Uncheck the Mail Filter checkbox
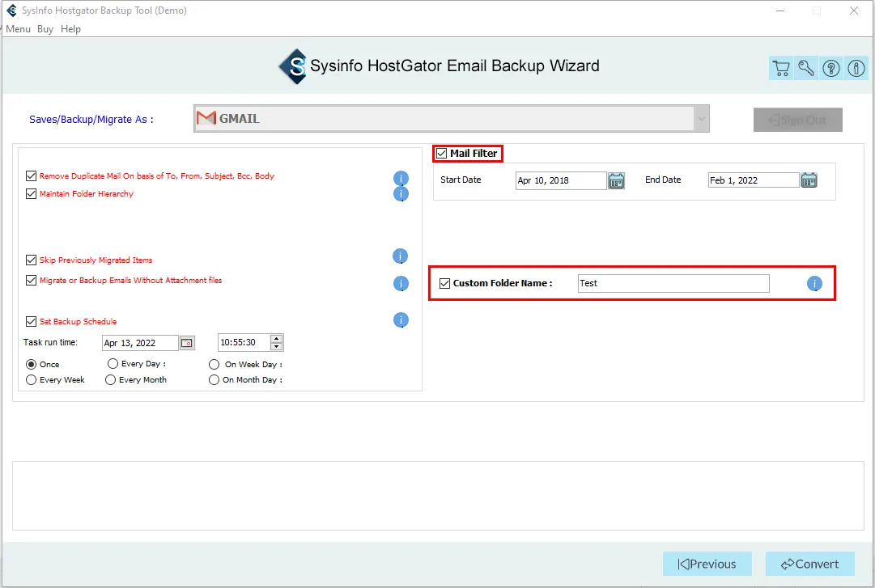Image resolution: width=875 pixels, height=588 pixels. tap(441, 154)
